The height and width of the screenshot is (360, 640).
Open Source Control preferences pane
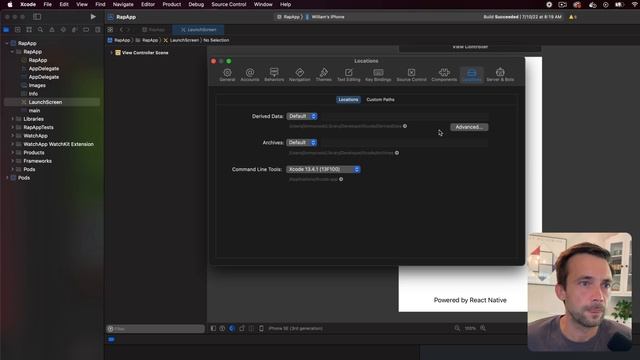(x=411, y=75)
